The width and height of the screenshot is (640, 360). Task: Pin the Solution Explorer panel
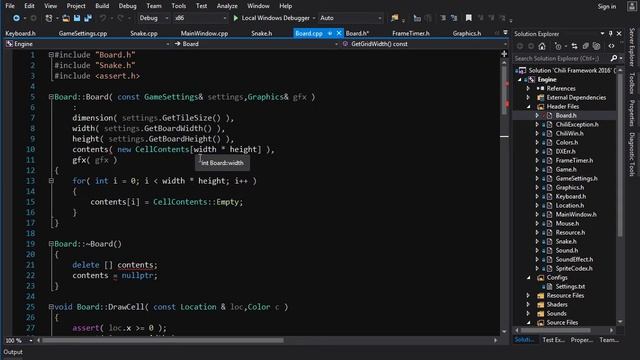[x=611, y=33]
